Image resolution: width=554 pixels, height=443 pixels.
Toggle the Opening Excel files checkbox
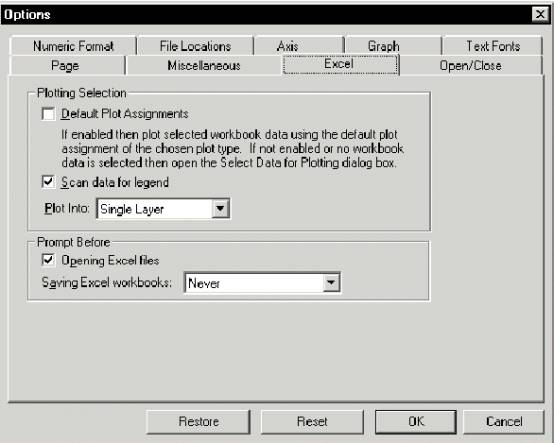[x=48, y=260]
